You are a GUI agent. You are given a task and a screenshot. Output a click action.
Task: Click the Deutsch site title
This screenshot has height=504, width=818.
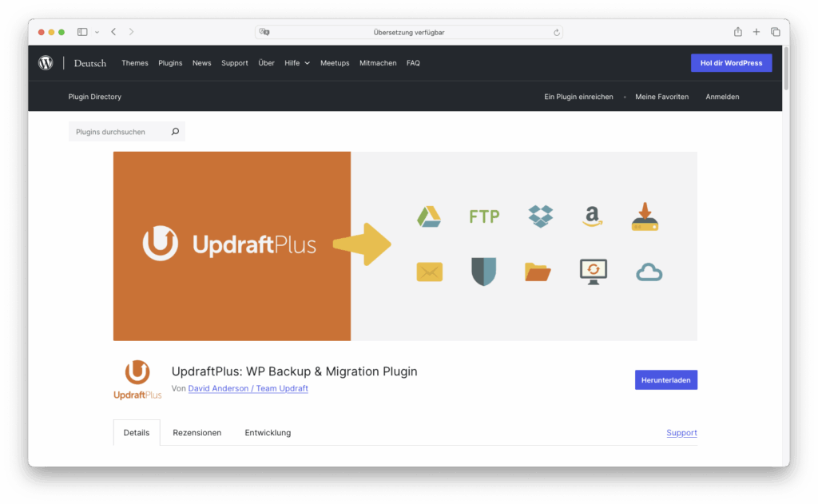pyautogui.click(x=89, y=63)
